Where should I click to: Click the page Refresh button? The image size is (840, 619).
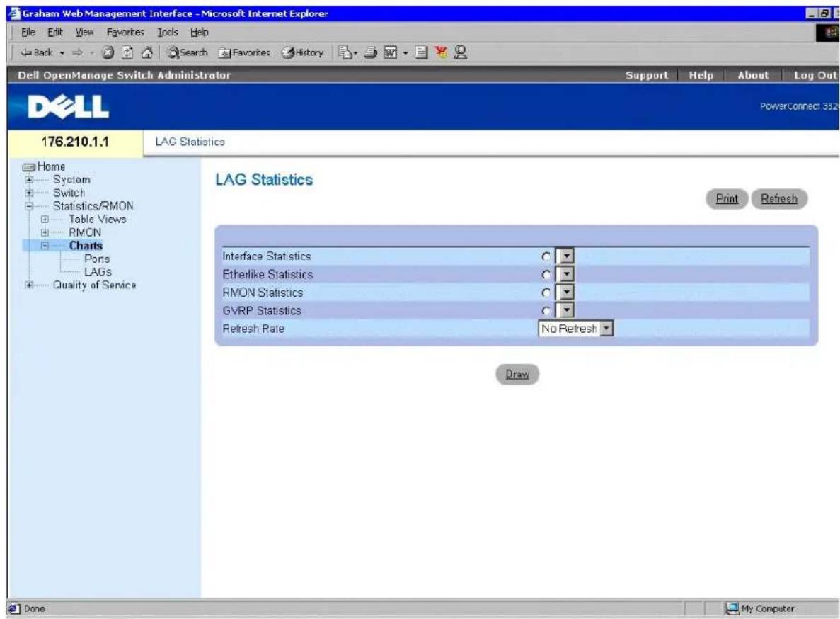pyautogui.click(x=779, y=199)
